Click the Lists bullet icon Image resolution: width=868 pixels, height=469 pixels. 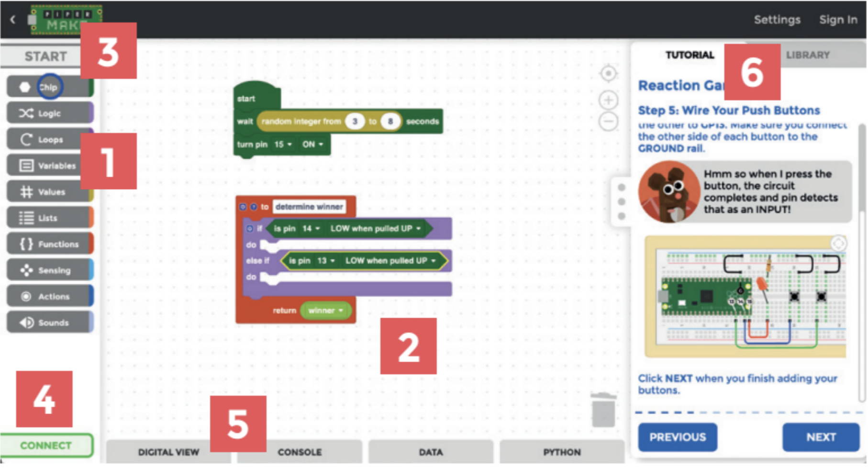coord(26,218)
